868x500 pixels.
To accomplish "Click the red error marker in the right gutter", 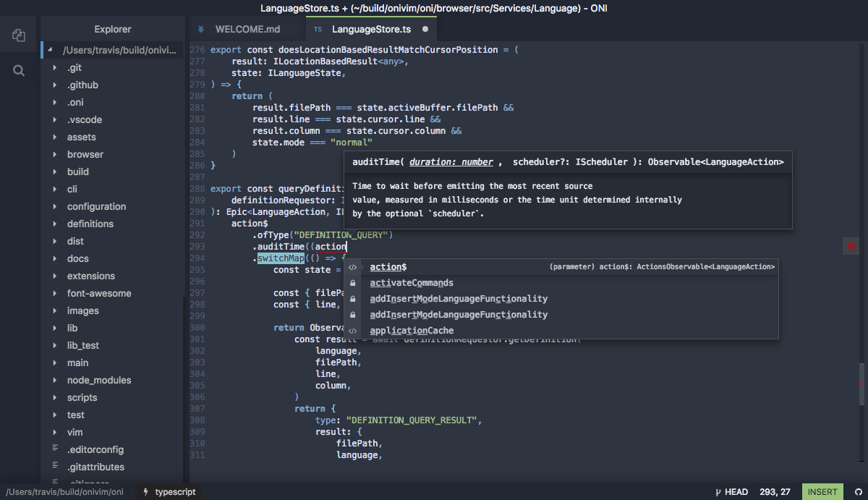I will [x=851, y=247].
